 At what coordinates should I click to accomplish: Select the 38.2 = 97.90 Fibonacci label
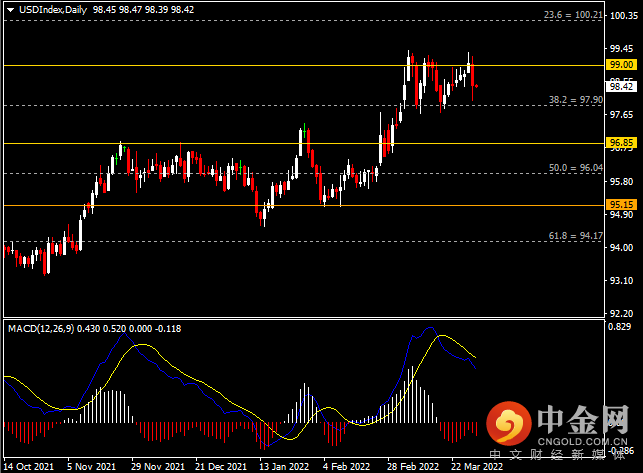[576, 100]
